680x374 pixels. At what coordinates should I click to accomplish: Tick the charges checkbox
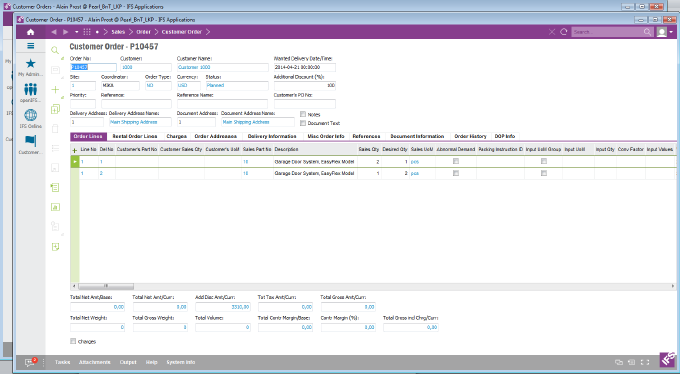click(x=73, y=341)
